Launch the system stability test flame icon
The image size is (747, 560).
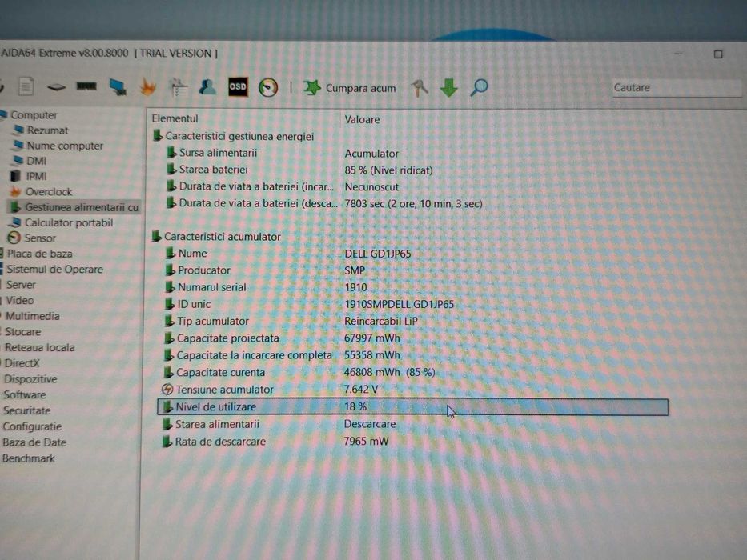[x=147, y=87]
